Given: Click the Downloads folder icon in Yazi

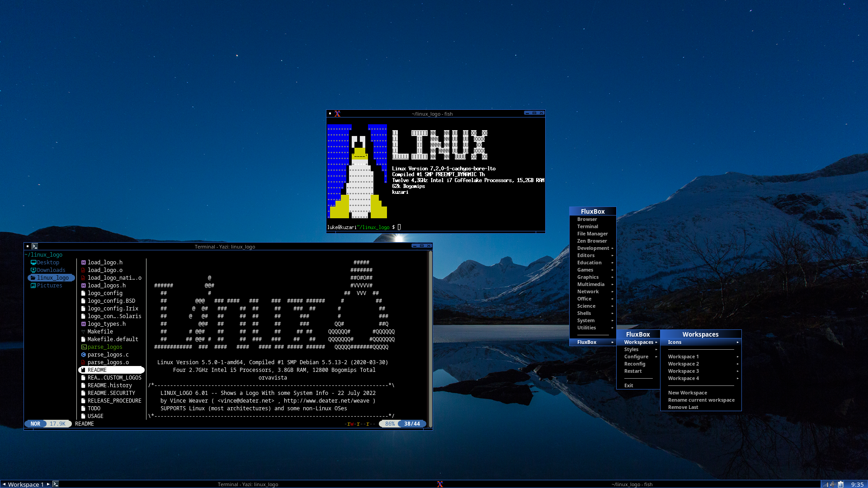Looking at the screenshot, I should 33,270.
